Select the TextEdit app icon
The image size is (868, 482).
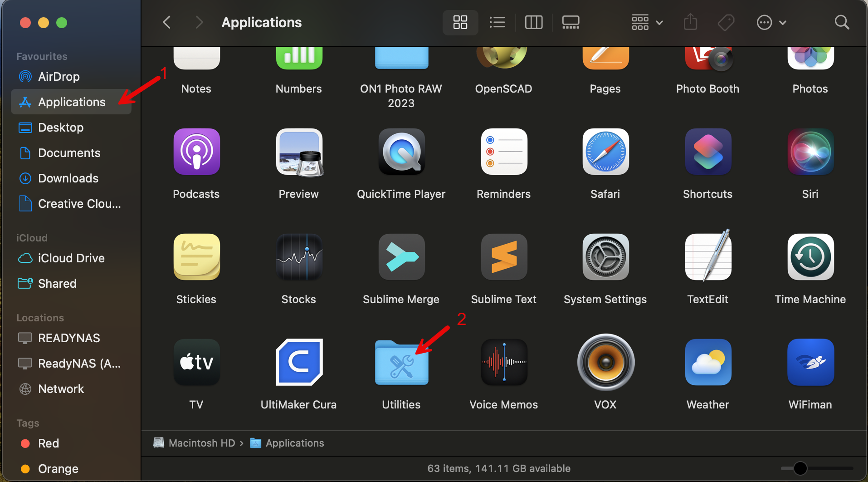click(708, 256)
